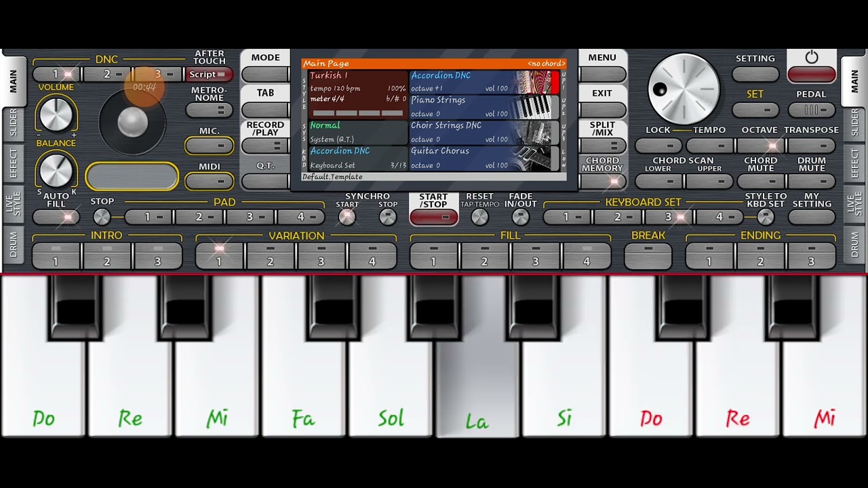
Task: Move the joystick pitch controller
Action: click(x=133, y=123)
